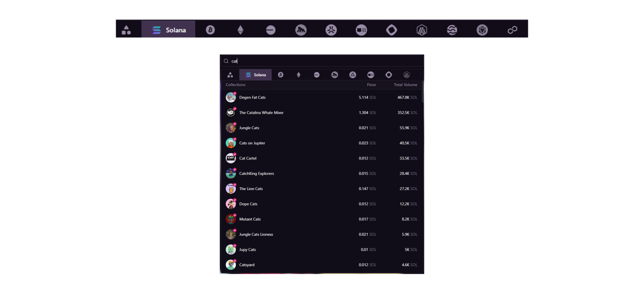Image resolution: width=644 pixels, height=293 pixels.
Task: Filter search results by Monad
Action: 389,75
